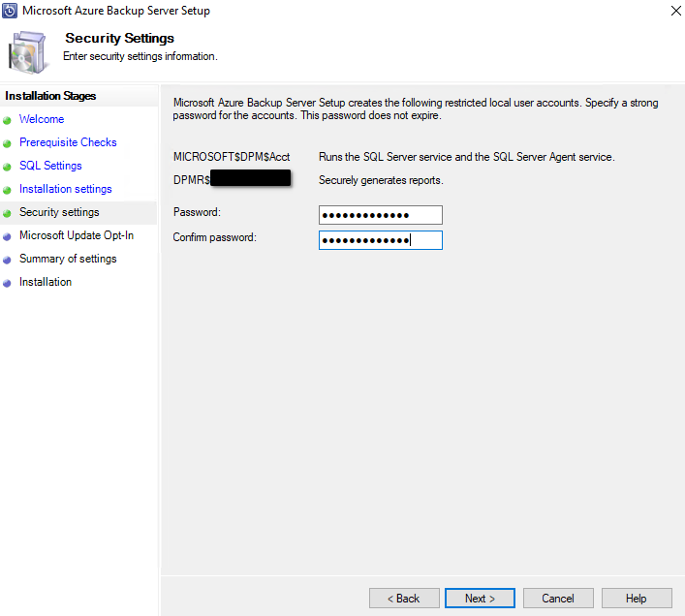Select the Welcome installation stage
The width and height of the screenshot is (685, 616).
[42, 119]
